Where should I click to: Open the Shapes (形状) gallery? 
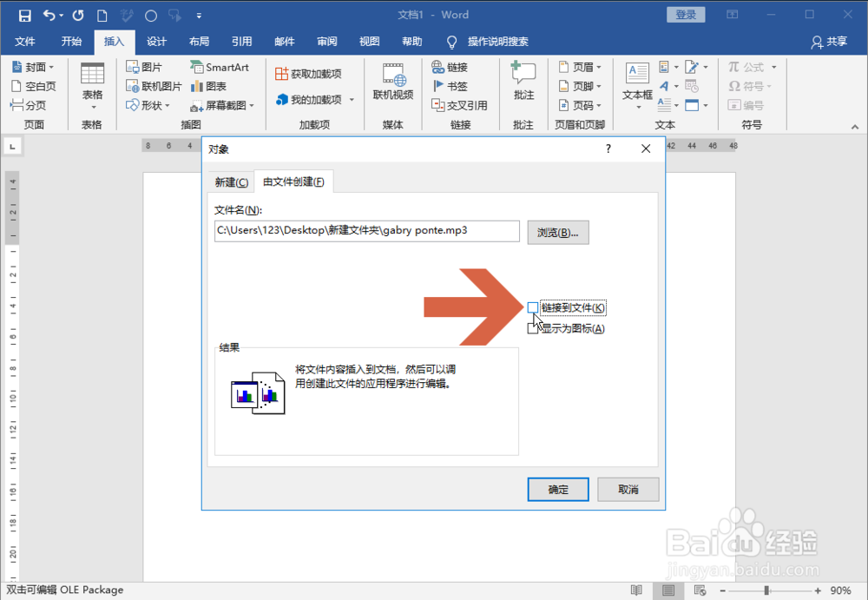pyautogui.click(x=148, y=105)
